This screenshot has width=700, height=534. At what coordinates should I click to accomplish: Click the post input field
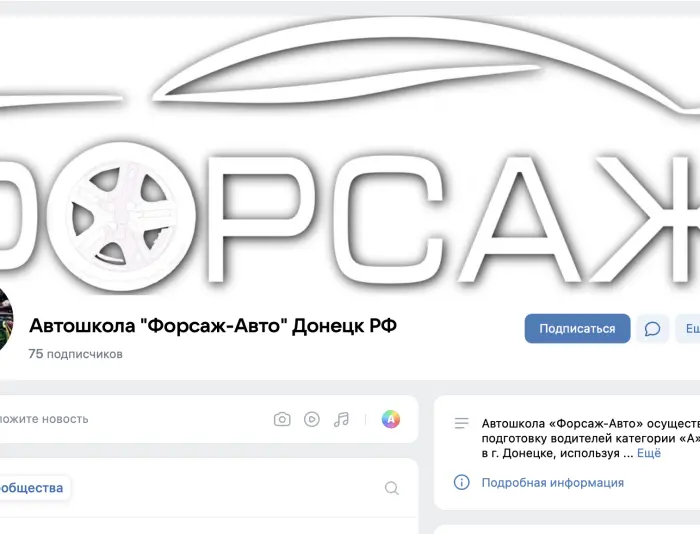click(129, 419)
